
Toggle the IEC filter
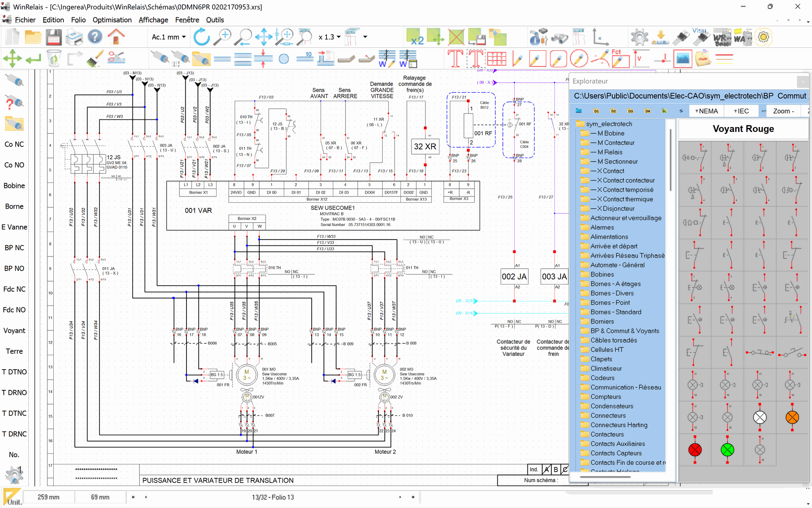741,111
